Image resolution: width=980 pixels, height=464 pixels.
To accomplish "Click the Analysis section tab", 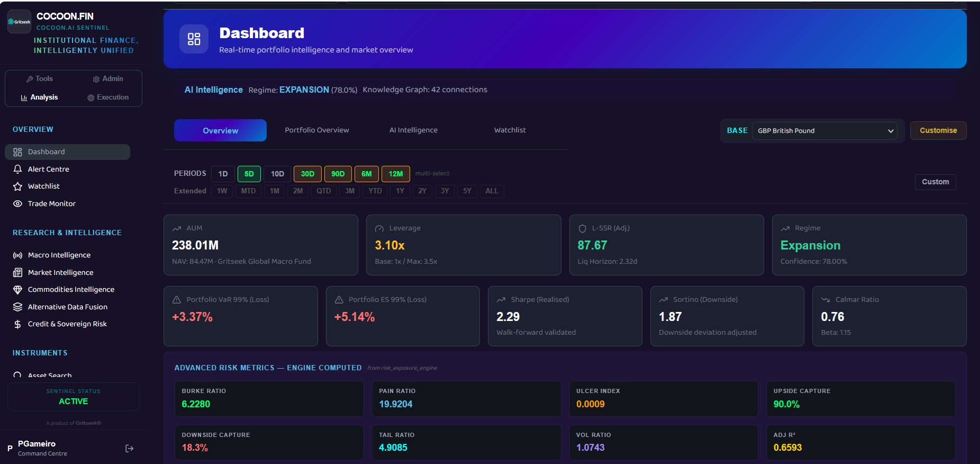I will pos(40,97).
